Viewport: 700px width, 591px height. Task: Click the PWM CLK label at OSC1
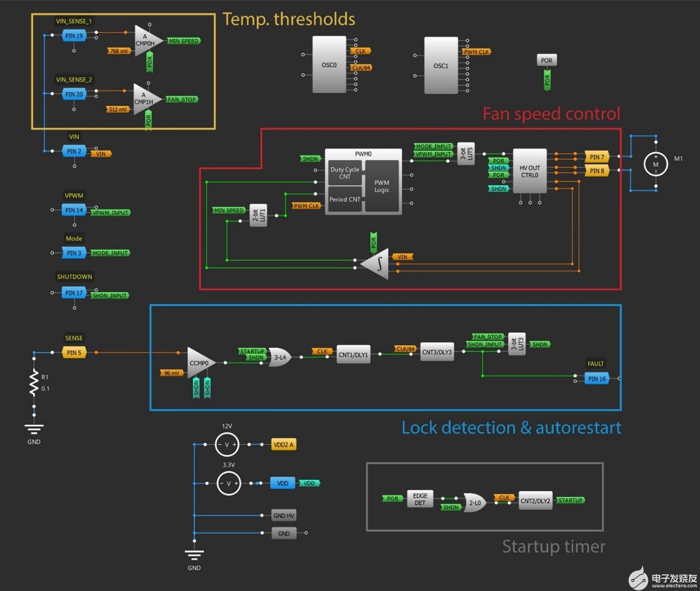coord(477,52)
